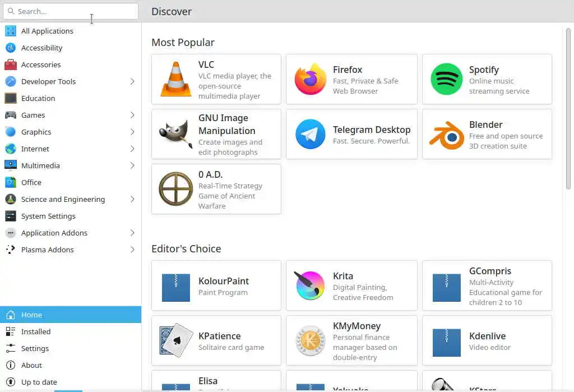574x392 pixels.
Task: Click the GNU Image Manipulation title
Action: tap(227, 124)
